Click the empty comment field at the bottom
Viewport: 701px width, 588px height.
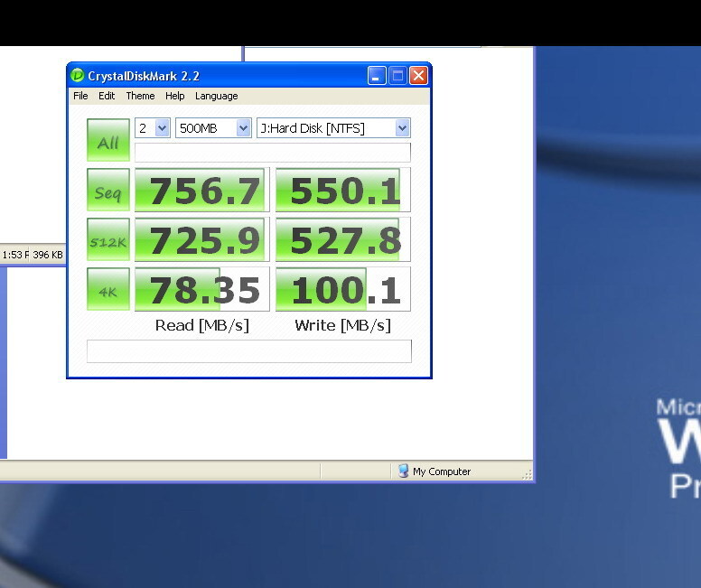click(248, 351)
